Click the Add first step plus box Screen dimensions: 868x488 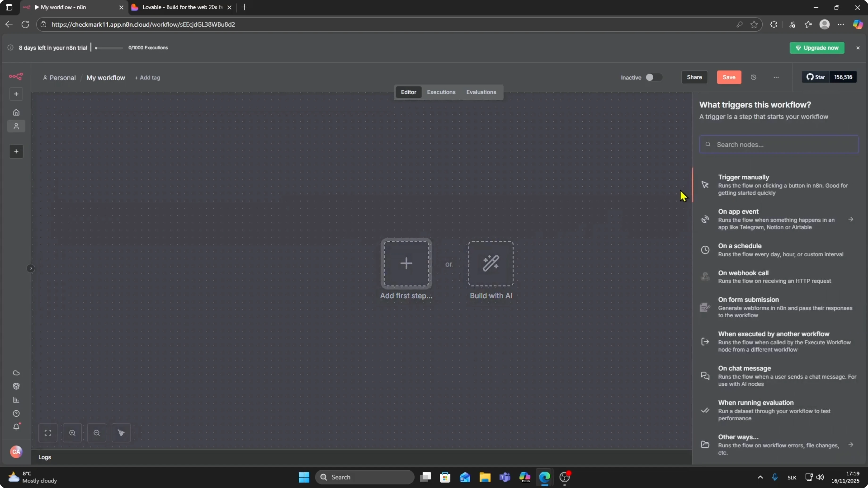[406, 264]
